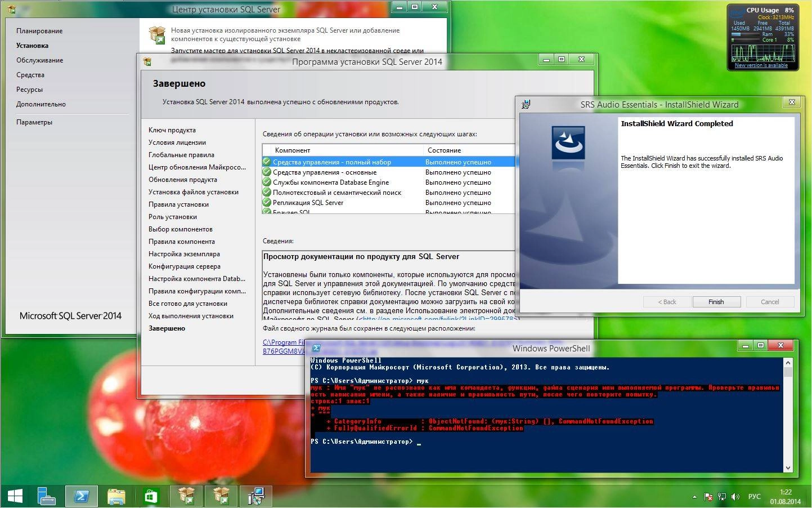This screenshot has height=508, width=812.
Task: Switch to second SQL Server setup taskbar icon
Action: 221,496
